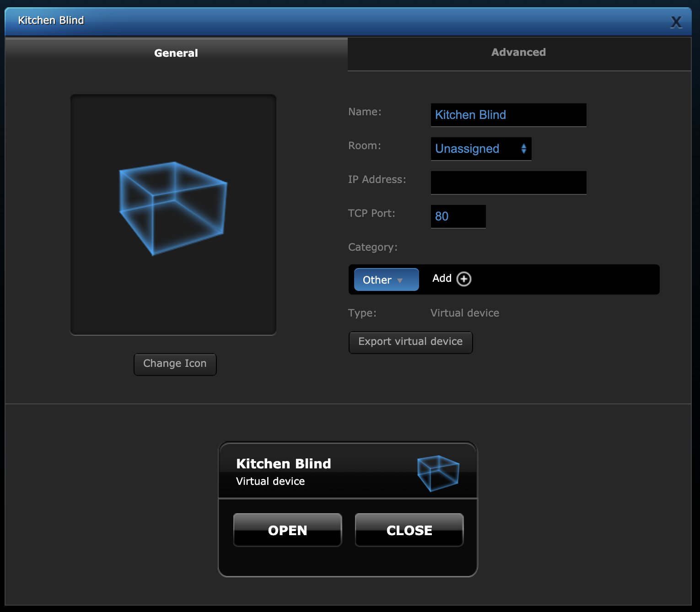Click the plus circle icon beside Add
This screenshot has width=700, height=612.
tap(464, 279)
